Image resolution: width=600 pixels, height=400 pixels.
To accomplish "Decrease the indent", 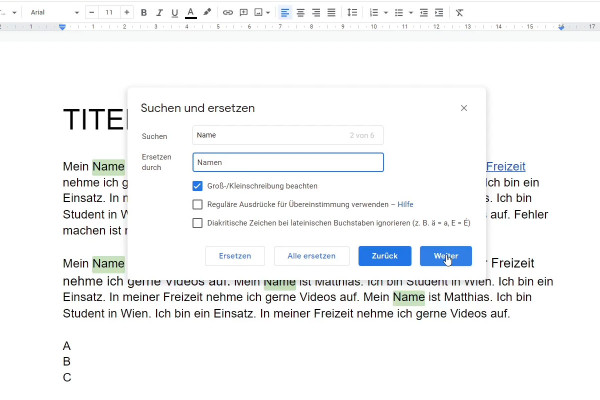I will tap(424, 13).
